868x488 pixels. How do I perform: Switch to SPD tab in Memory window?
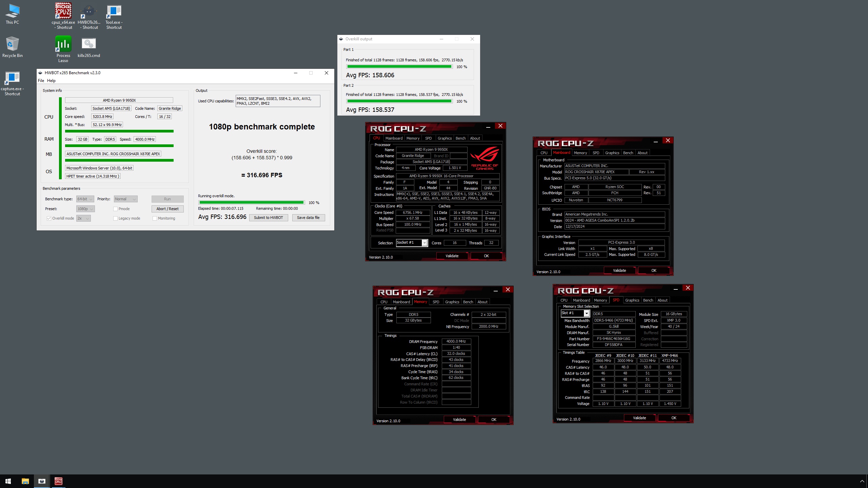tap(436, 302)
